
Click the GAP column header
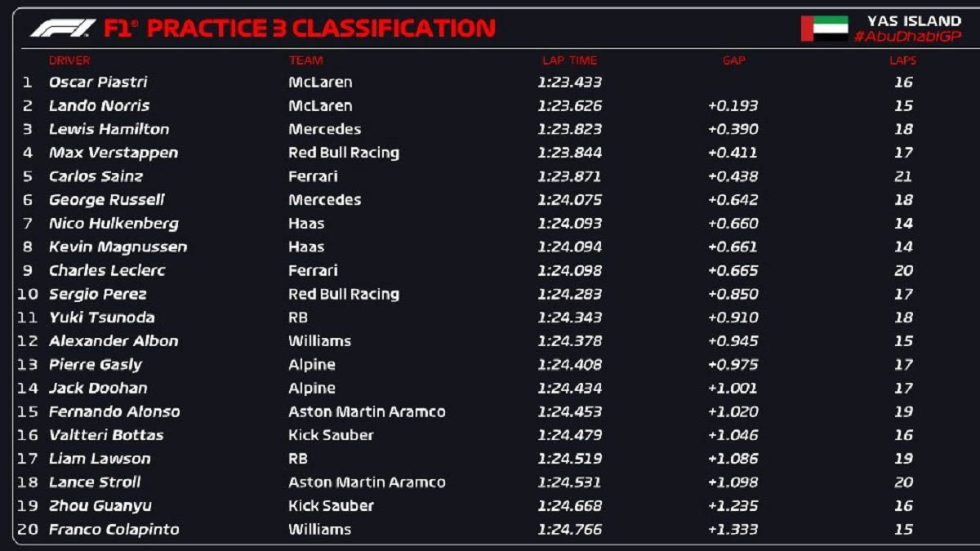click(x=733, y=60)
